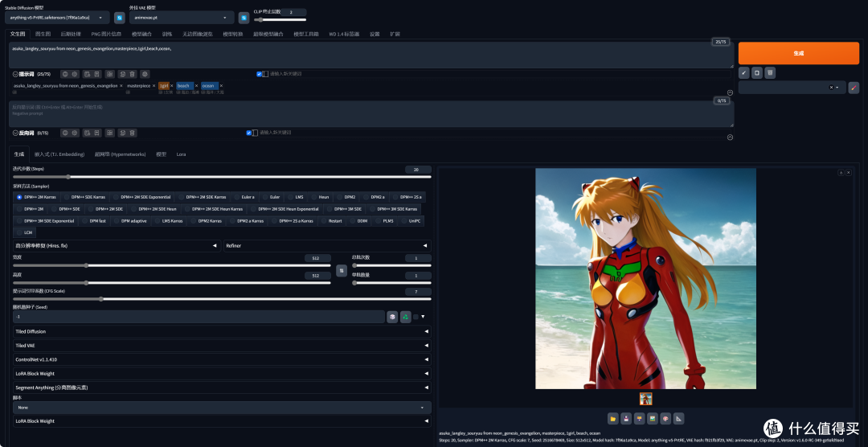Select the generated image thumbnail below preview
Image resolution: width=868 pixels, height=447 pixels.
point(645,399)
